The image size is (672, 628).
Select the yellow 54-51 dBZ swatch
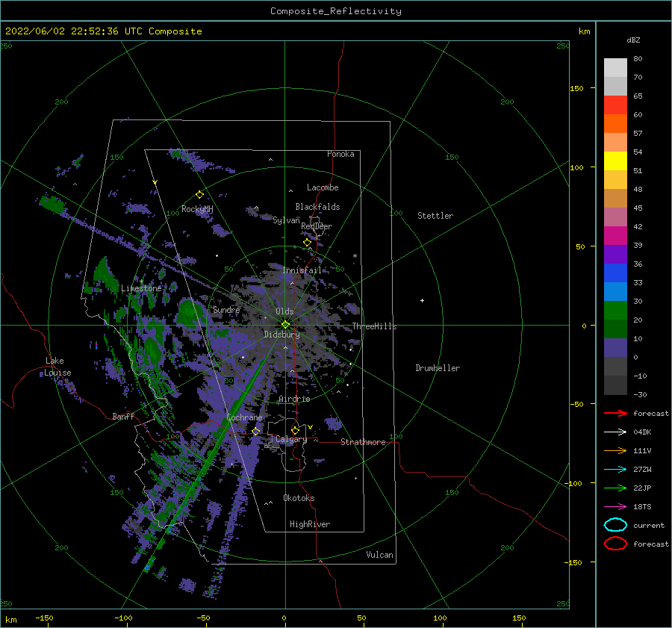pyautogui.click(x=615, y=161)
